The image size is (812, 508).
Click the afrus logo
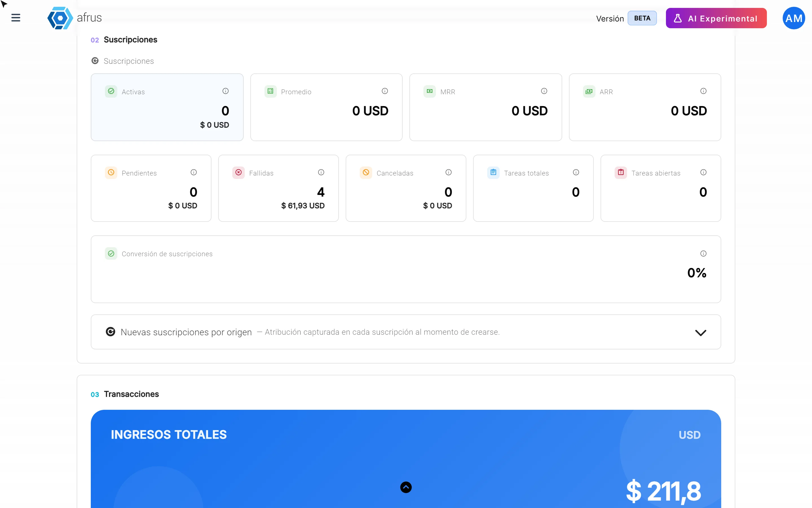pos(74,18)
